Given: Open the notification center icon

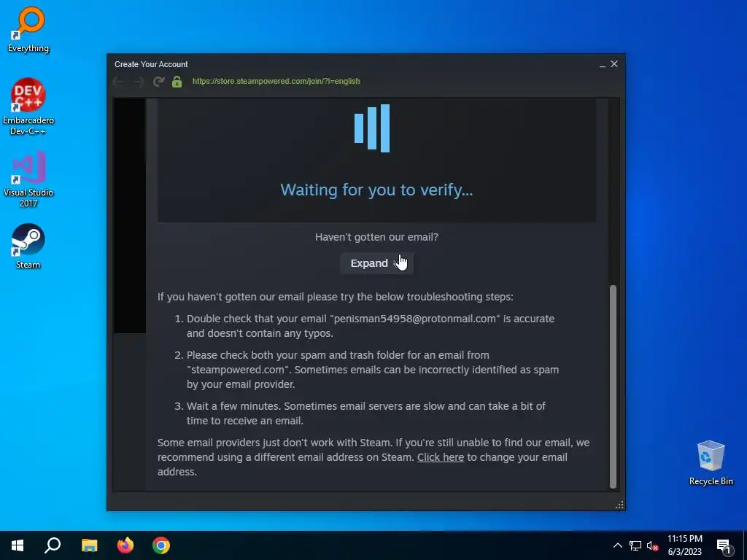Looking at the screenshot, I should [x=724, y=545].
